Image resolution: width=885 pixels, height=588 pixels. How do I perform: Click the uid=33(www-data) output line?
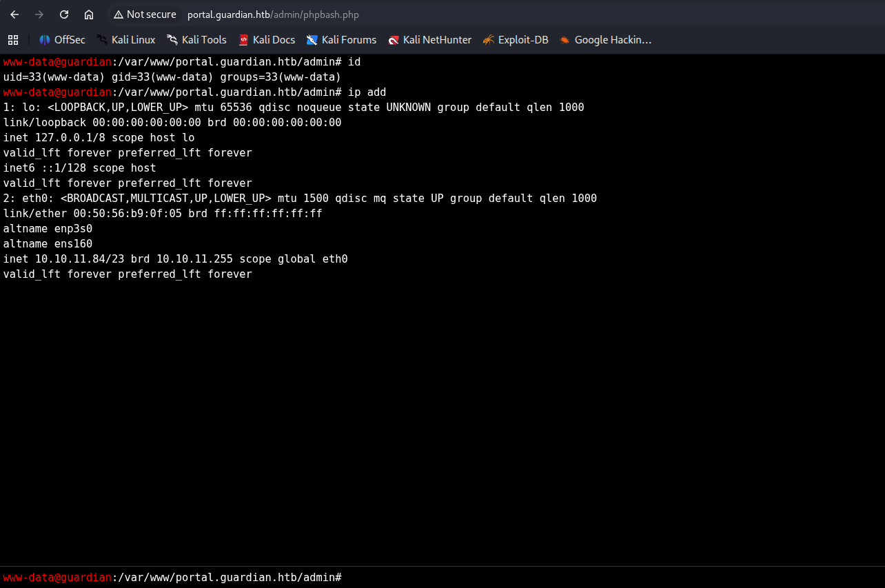(172, 77)
